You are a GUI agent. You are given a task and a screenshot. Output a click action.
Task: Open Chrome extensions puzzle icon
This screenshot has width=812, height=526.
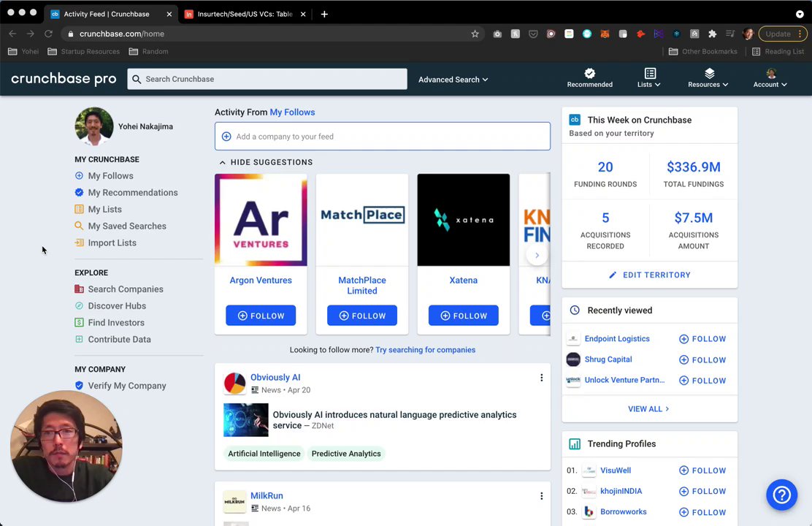713,34
